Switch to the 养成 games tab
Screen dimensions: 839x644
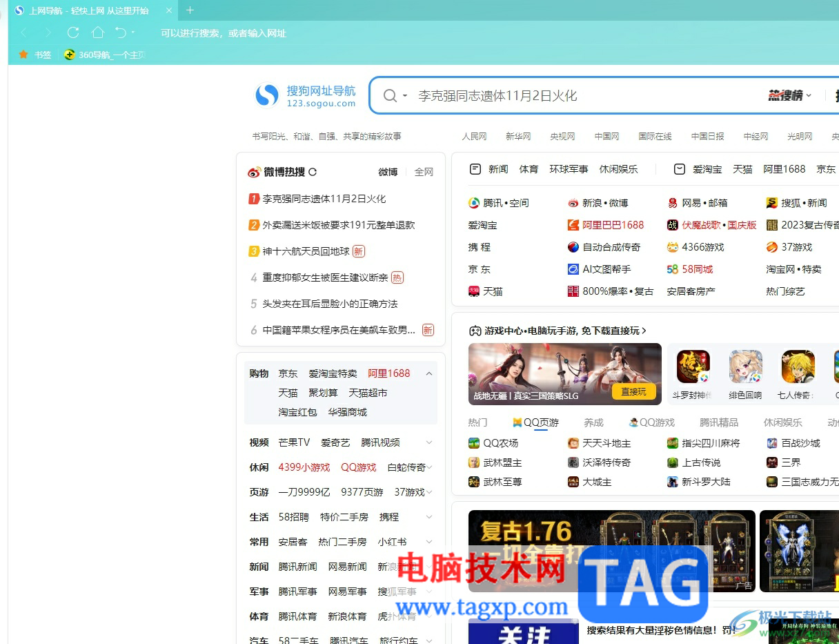click(593, 422)
